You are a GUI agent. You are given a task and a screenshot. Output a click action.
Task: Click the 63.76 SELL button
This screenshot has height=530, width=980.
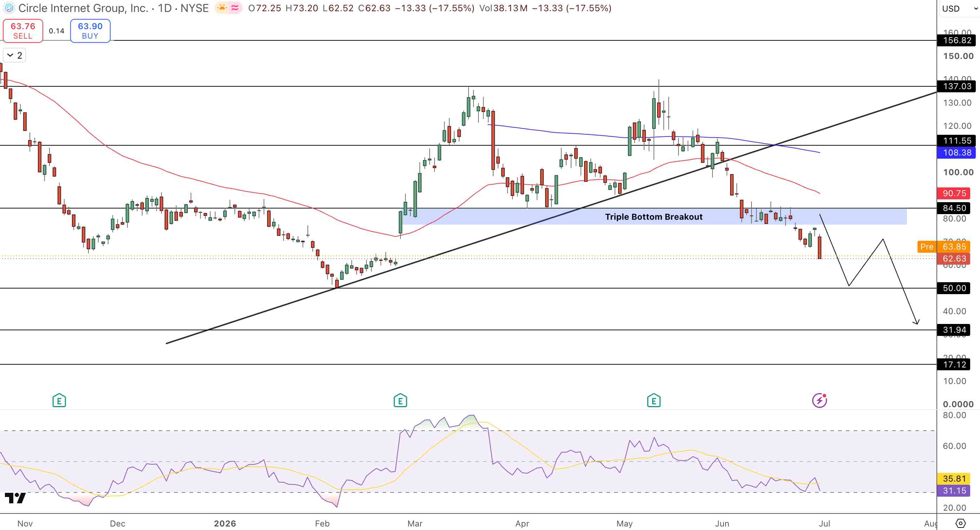pos(23,31)
